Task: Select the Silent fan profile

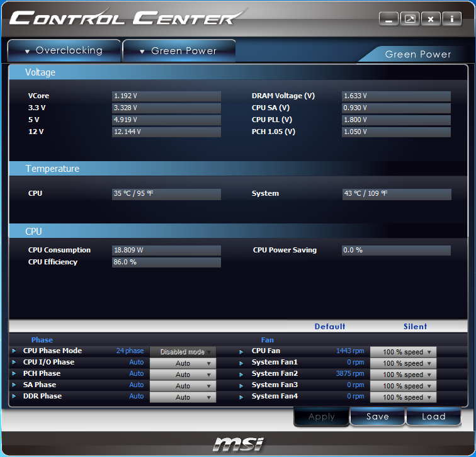Action: pyautogui.click(x=415, y=327)
